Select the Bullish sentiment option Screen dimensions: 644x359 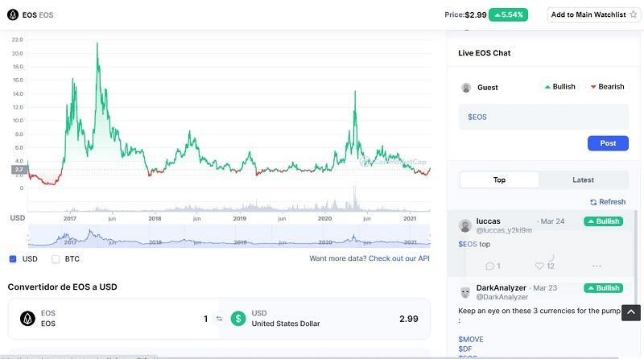point(560,87)
